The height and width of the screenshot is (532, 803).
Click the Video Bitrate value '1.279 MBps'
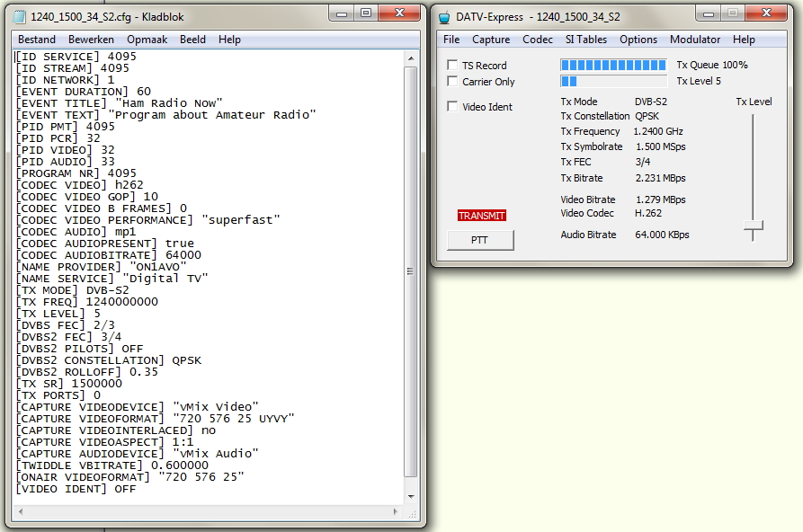click(661, 199)
